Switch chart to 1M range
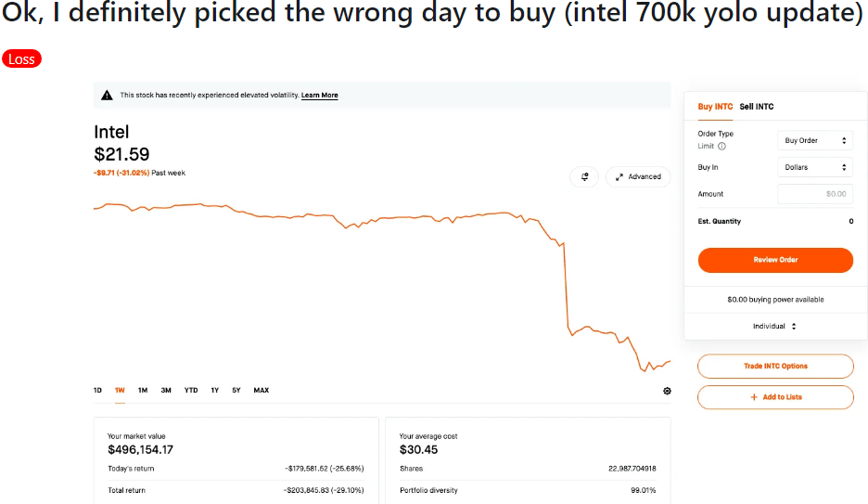The image size is (868, 504). pos(143,391)
